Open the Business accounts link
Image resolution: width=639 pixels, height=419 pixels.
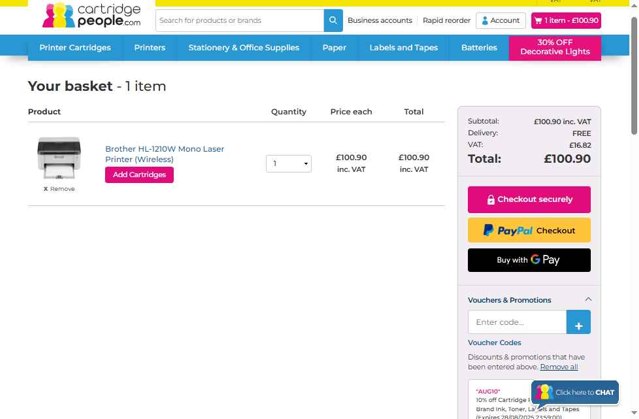point(380,20)
